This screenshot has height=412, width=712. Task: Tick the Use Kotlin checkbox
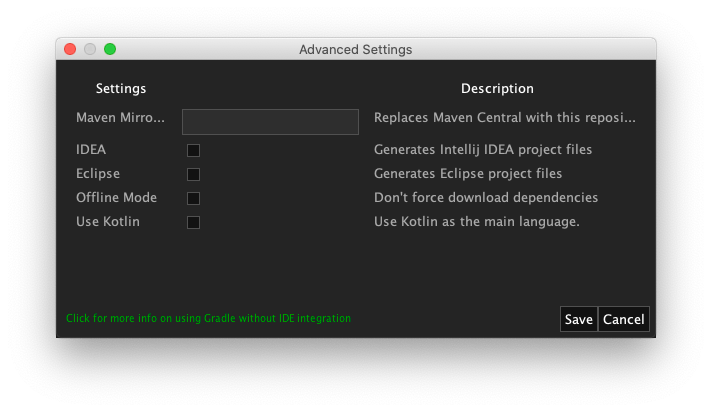tap(194, 222)
